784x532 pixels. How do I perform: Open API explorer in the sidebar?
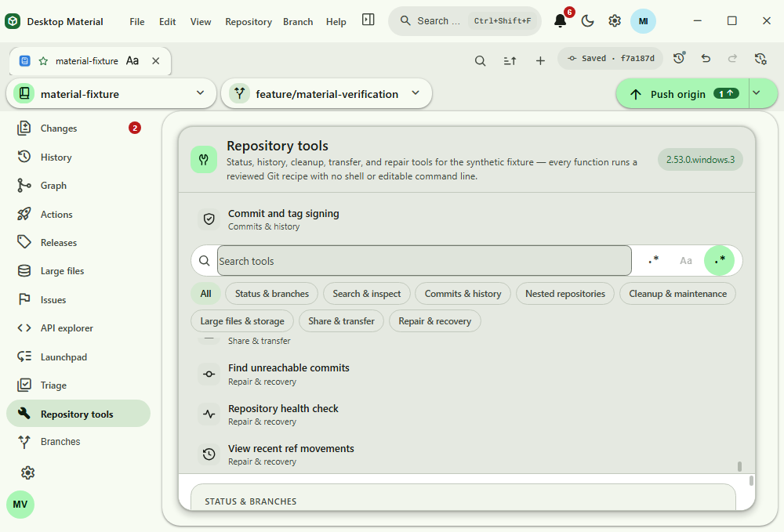point(78,328)
